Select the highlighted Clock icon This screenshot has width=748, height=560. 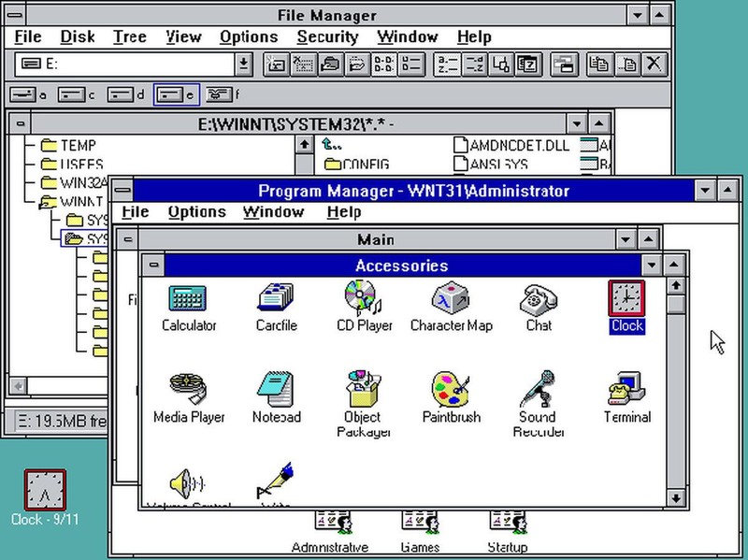coord(626,299)
